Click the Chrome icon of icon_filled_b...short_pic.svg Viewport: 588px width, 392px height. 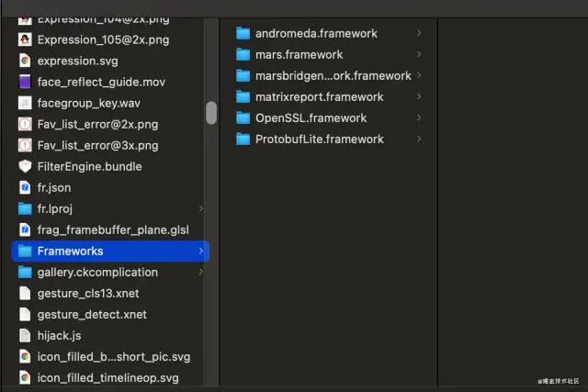pyautogui.click(x=25, y=356)
